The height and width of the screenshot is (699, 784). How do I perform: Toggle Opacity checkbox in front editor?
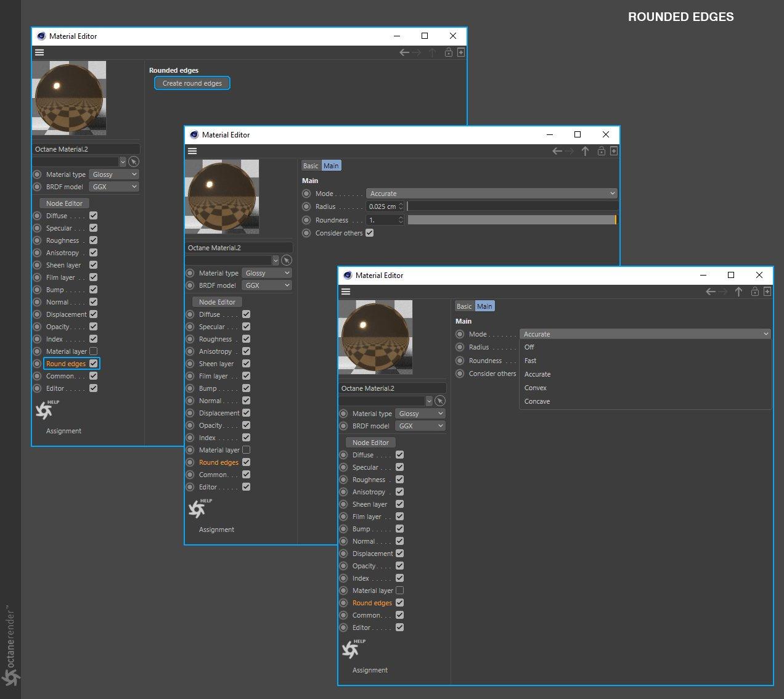[x=400, y=566]
